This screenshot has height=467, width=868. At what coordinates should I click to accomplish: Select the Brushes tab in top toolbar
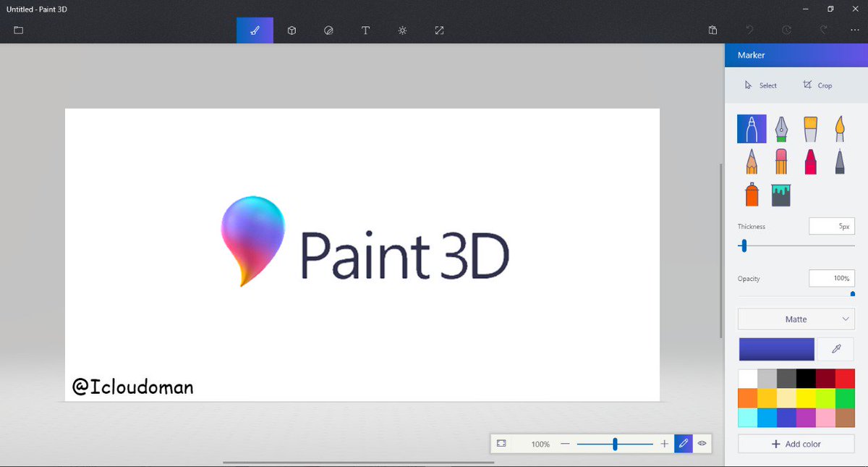[255, 30]
